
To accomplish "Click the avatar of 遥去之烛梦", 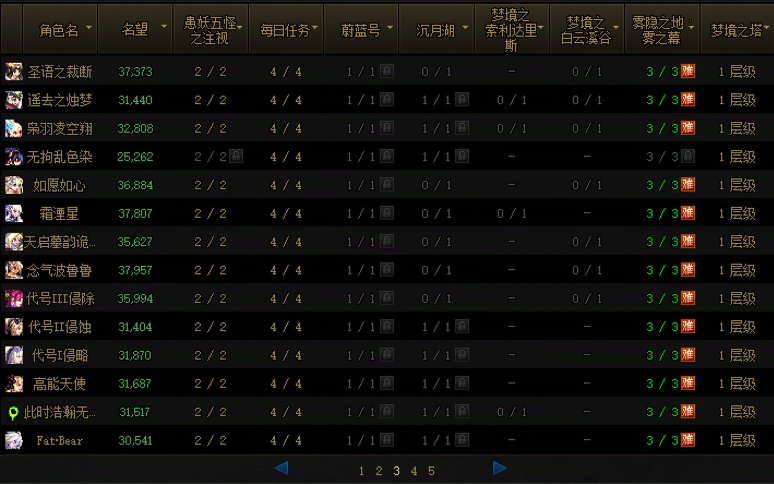I will point(14,100).
